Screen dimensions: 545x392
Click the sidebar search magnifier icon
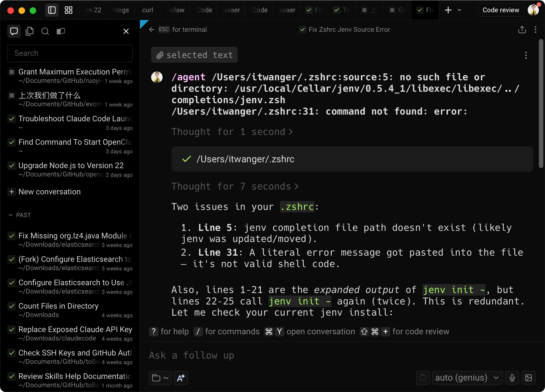click(45, 31)
